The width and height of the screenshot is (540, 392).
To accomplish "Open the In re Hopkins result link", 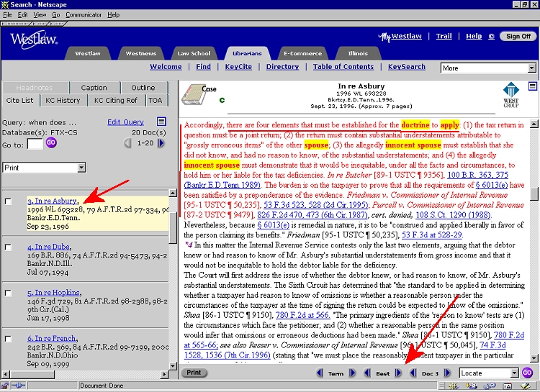I will [x=53, y=293].
